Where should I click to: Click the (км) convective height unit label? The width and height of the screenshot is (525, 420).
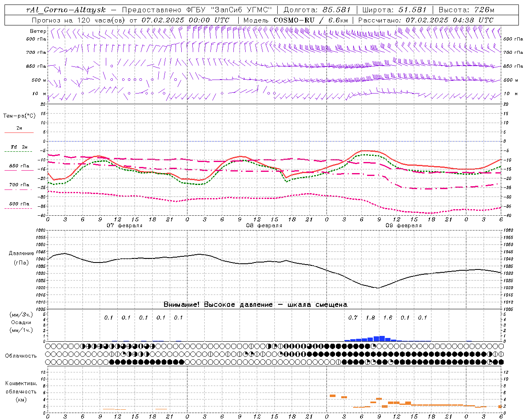point(21,399)
